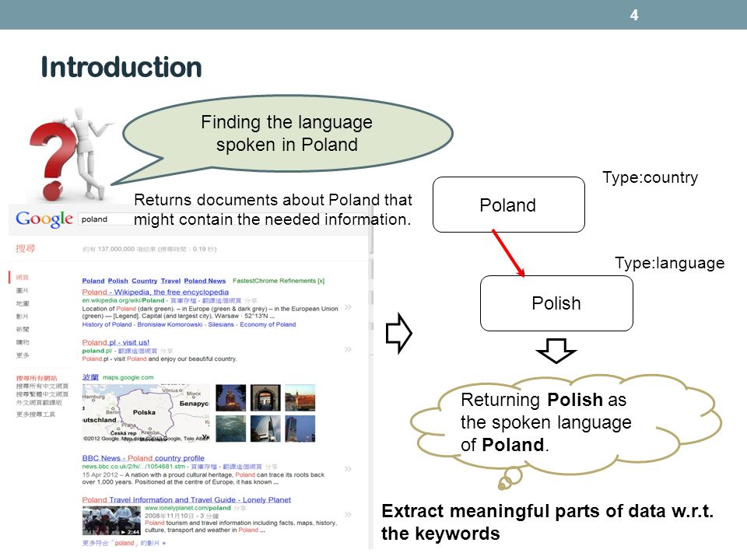Open the blue skyscraper photo in the bottom row
This screenshot has width=747, height=560.
(x=300, y=429)
